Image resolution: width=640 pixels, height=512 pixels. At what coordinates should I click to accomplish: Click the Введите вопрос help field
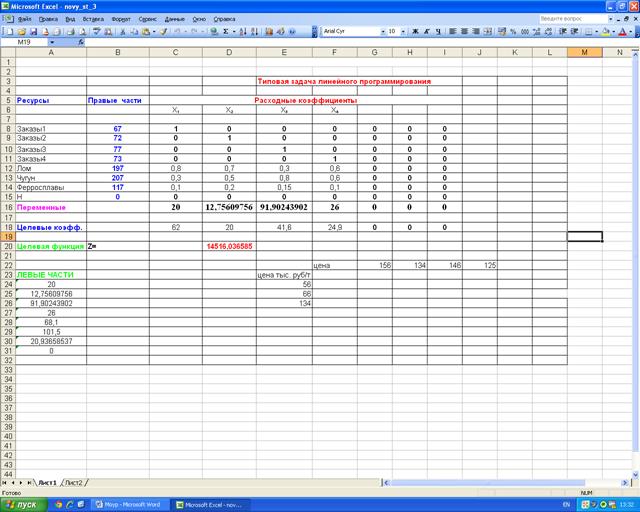[573, 19]
